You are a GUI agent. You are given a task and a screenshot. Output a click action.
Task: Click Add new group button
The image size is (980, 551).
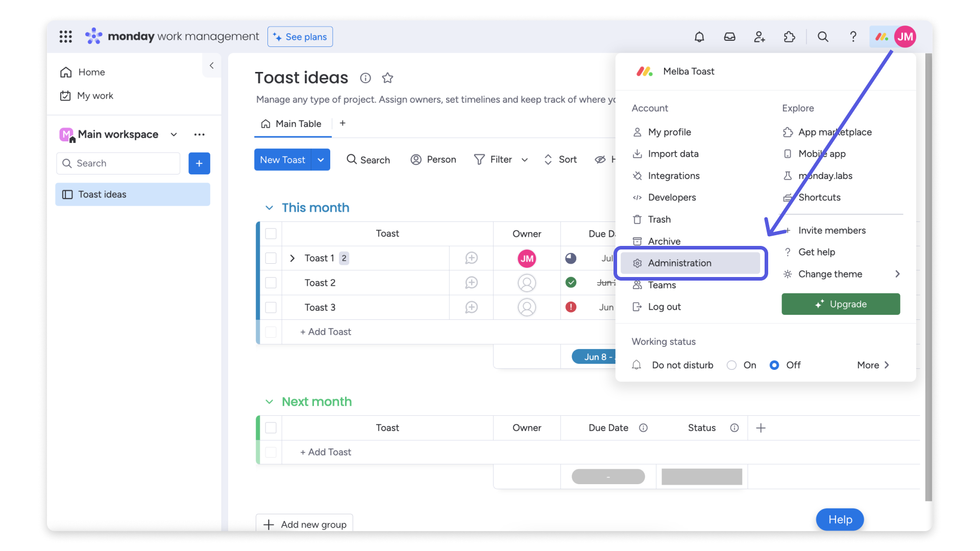click(x=304, y=524)
